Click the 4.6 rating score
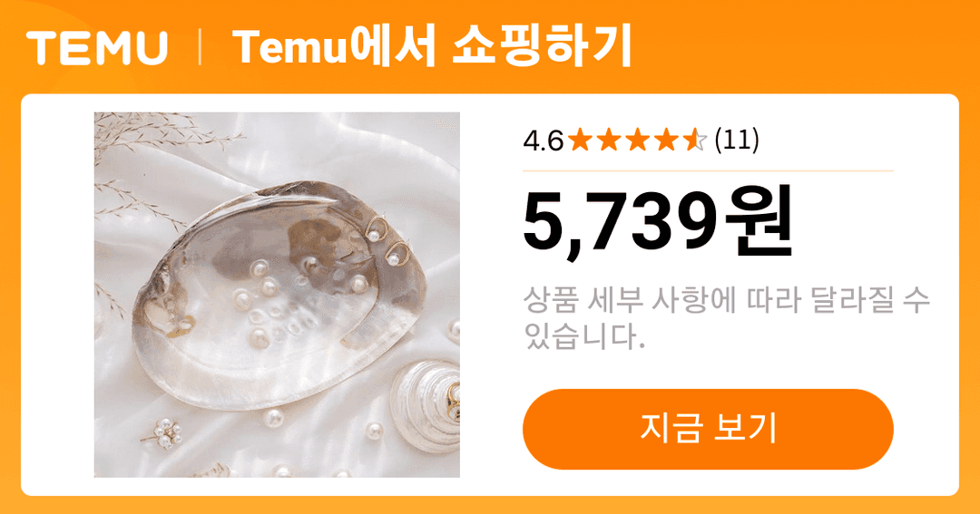Image resolution: width=980 pixels, height=514 pixels. (x=544, y=141)
